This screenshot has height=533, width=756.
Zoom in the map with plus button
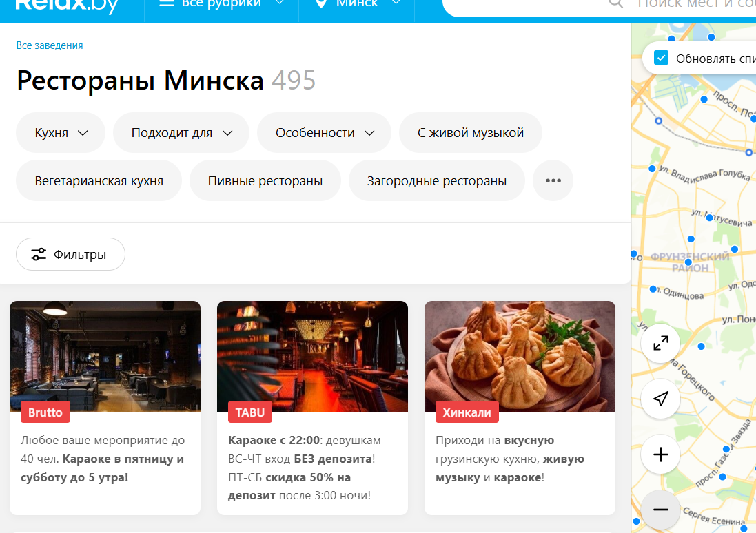pos(660,454)
